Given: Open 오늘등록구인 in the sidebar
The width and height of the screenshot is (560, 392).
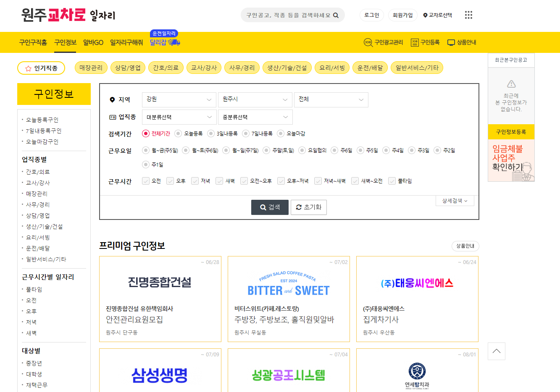Looking at the screenshot, I should pos(42,120).
